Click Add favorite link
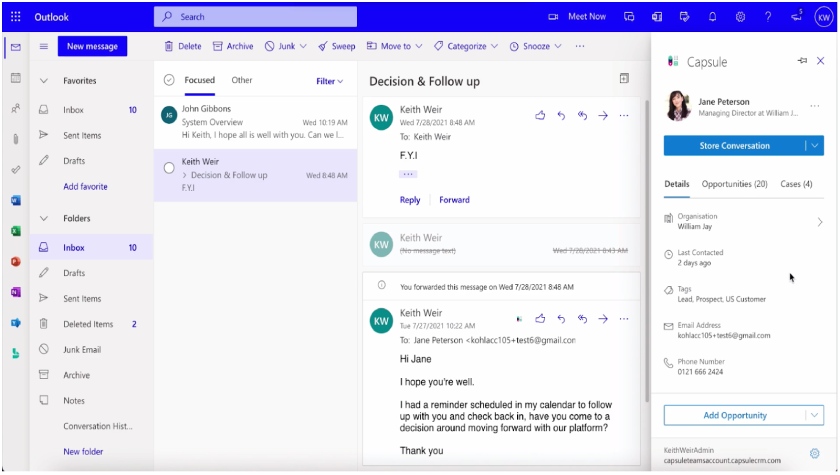 (85, 186)
